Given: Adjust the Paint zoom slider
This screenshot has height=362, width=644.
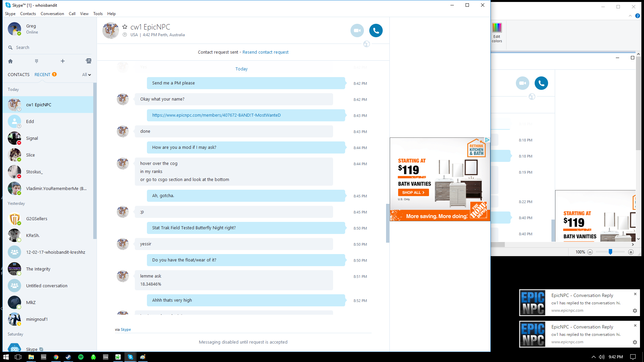Looking at the screenshot, I should coord(610,252).
